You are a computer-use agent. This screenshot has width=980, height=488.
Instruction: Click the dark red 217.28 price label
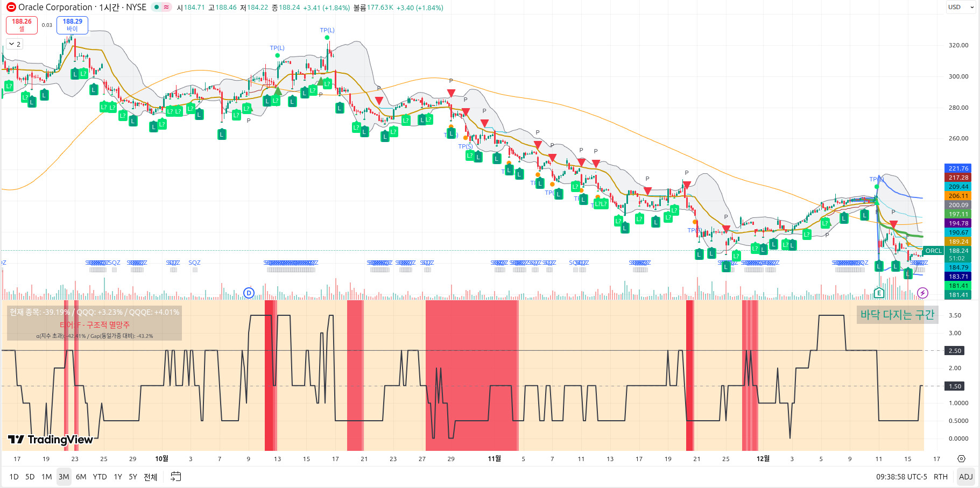[958, 178]
